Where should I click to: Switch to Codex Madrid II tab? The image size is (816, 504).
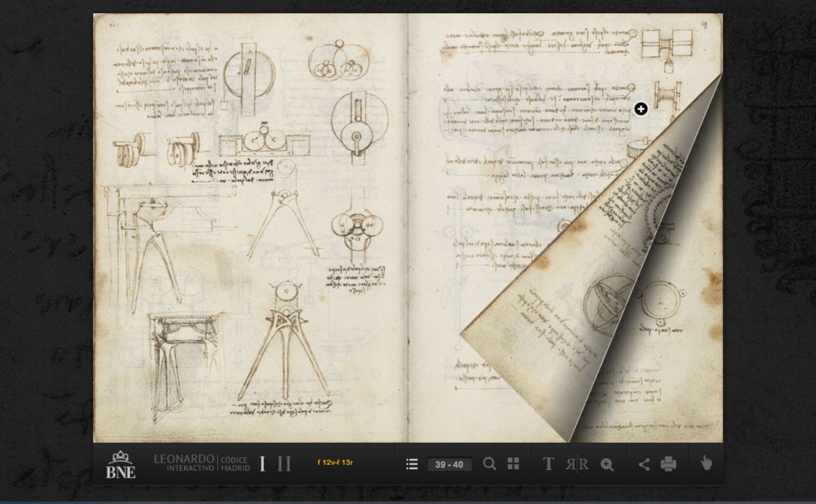[283, 464]
